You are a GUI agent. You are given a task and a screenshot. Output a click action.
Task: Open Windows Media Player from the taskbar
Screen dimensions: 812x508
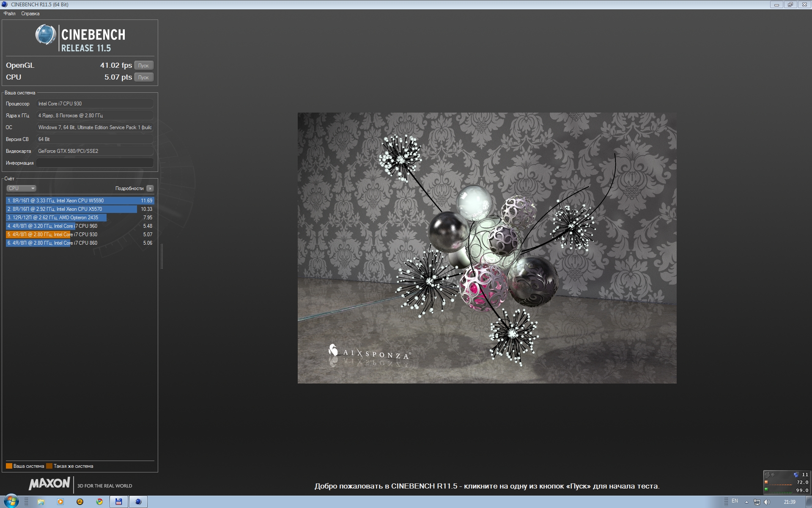[60, 502]
